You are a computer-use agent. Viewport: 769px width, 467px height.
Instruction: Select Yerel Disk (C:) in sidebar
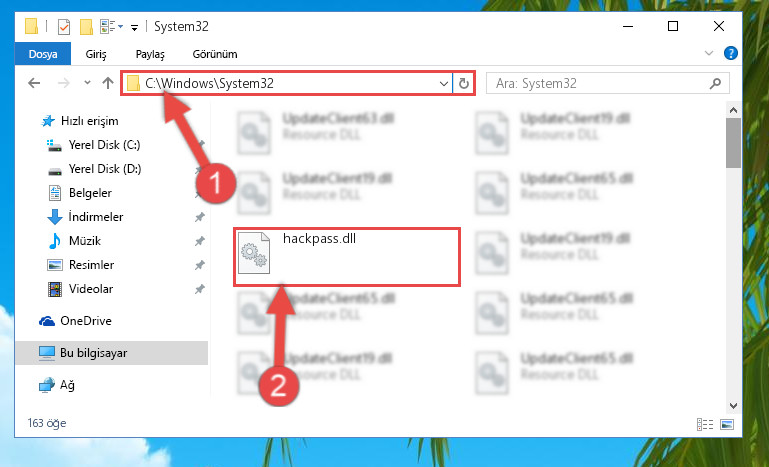[x=104, y=145]
